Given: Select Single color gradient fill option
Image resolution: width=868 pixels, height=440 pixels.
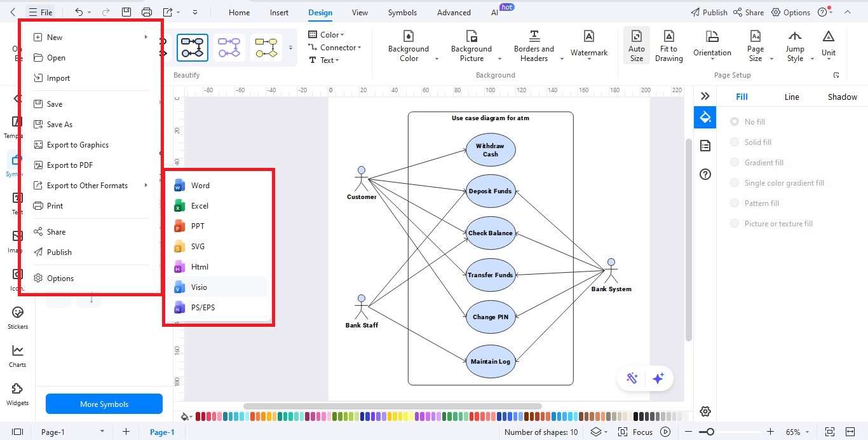Looking at the screenshot, I should 735,182.
